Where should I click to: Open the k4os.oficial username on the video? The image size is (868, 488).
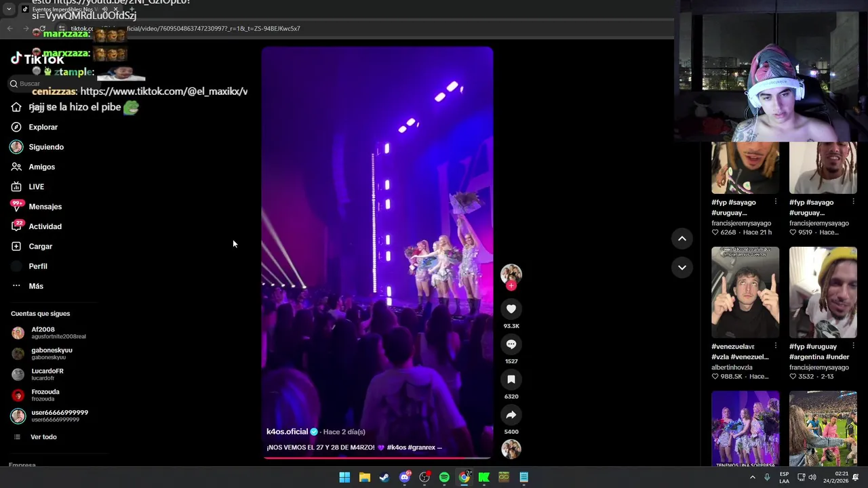point(287,432)
